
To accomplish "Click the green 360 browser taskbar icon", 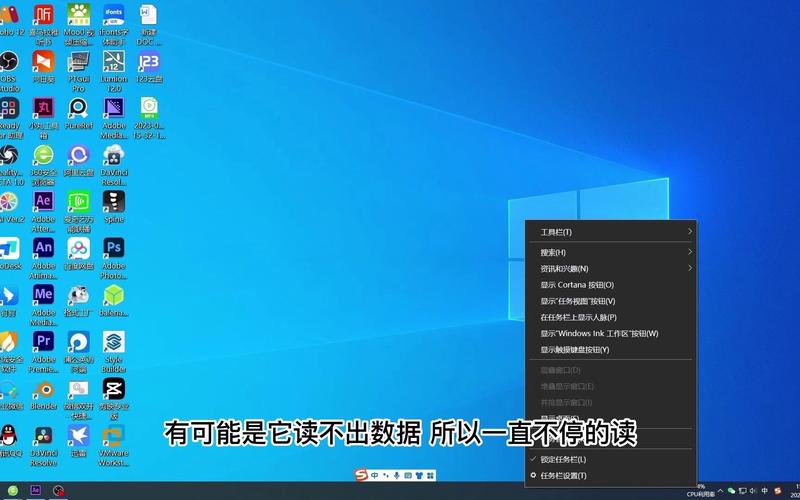I will [x=13, y=490].
